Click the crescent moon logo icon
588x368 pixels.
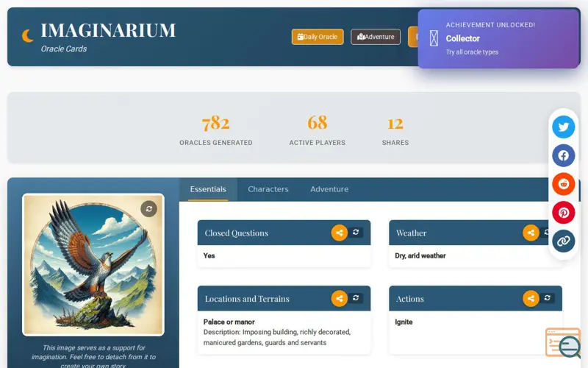[x=27, y=36]
